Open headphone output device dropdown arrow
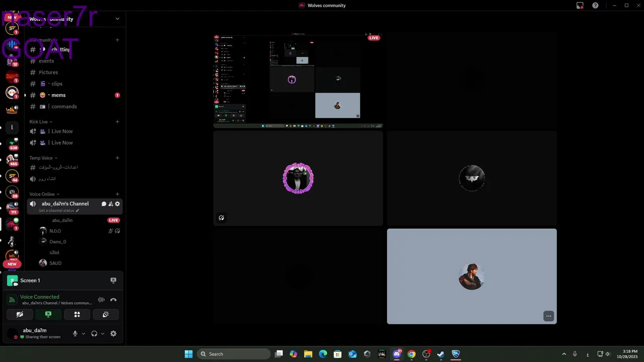The height and width of the screenshot is (362, 644). 103,333
